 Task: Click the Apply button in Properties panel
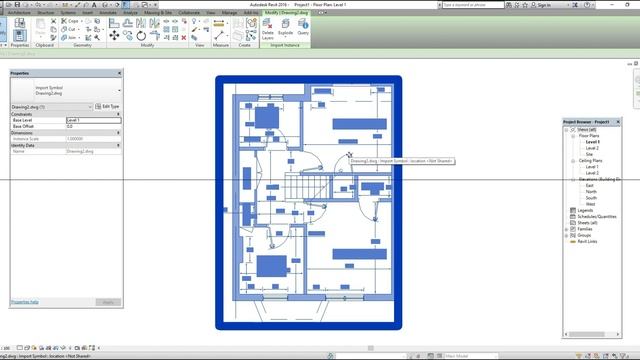pyautogui.click(x=108, y=302)
